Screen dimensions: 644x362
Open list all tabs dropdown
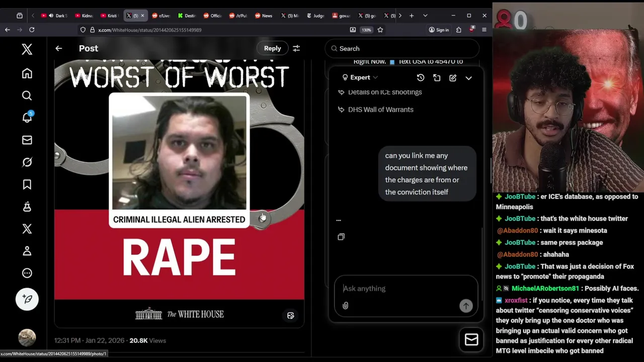pyautogui.click(x=425, y=16)
